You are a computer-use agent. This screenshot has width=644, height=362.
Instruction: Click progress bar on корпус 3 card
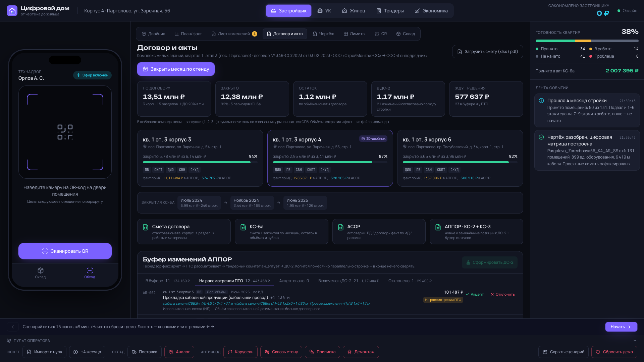pos(200,162)
